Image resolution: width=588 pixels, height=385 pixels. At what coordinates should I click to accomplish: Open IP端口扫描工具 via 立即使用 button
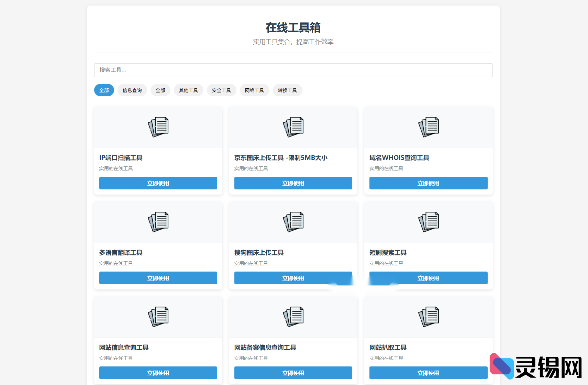pos(158,183)
